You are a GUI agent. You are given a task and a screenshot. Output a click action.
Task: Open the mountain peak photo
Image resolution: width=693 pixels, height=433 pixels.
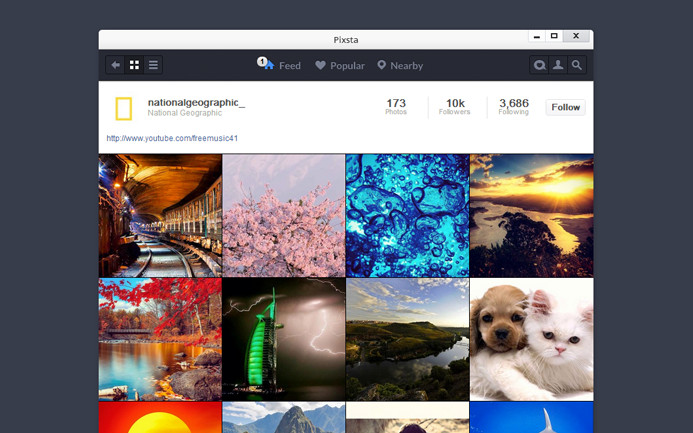(284, 417)
